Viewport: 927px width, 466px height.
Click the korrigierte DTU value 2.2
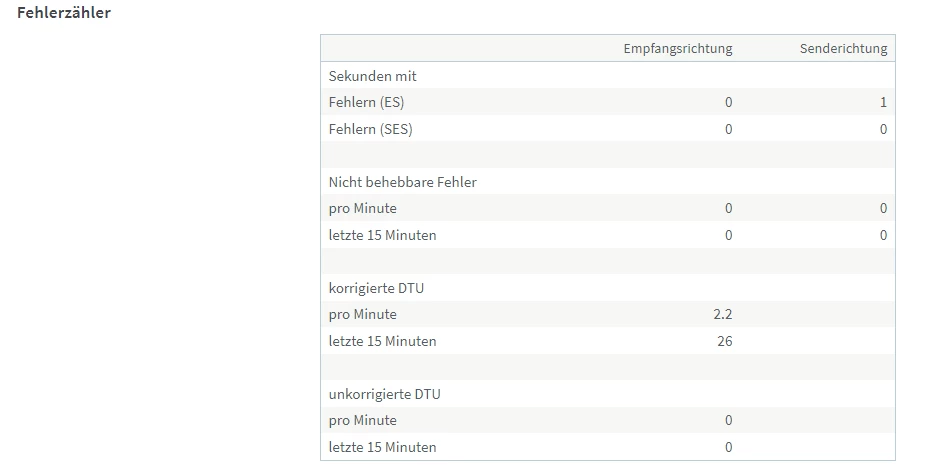722,314
